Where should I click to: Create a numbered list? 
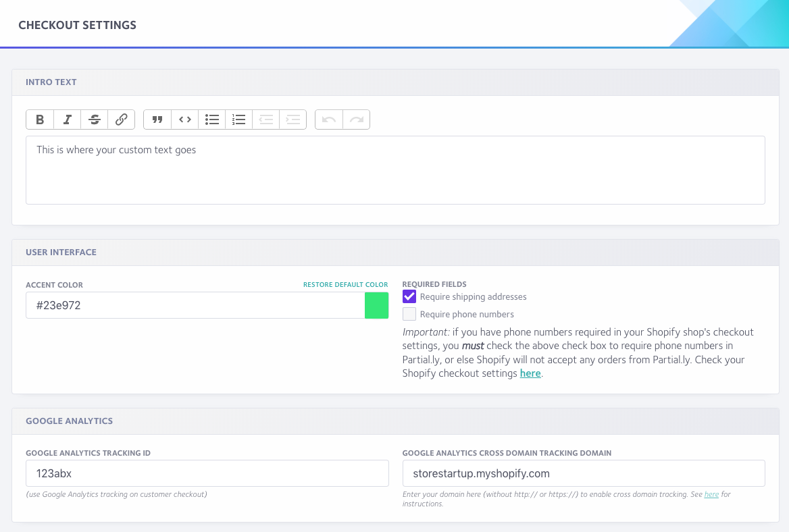coord(239,119)
